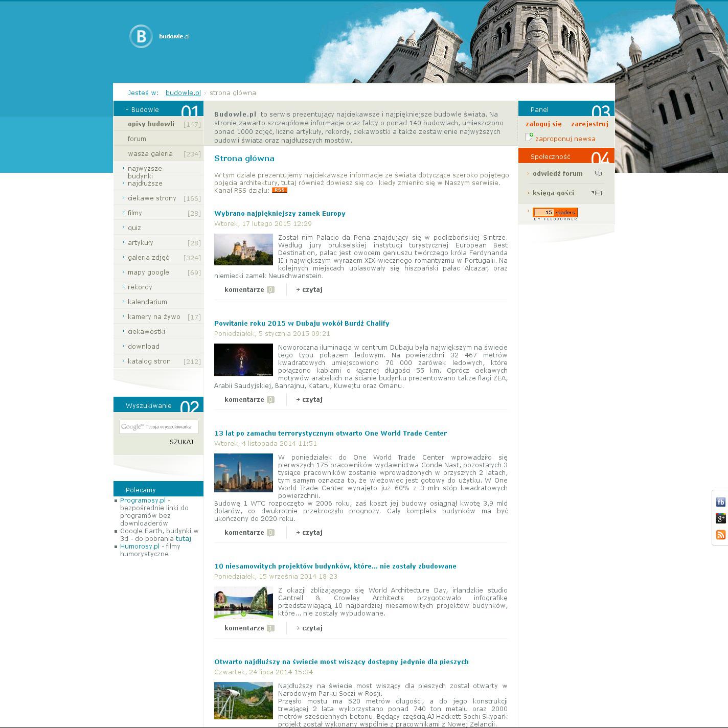Open the One World Trade Center article title
The width and height of the screenshot is (728, 728).
click(330, 434)
